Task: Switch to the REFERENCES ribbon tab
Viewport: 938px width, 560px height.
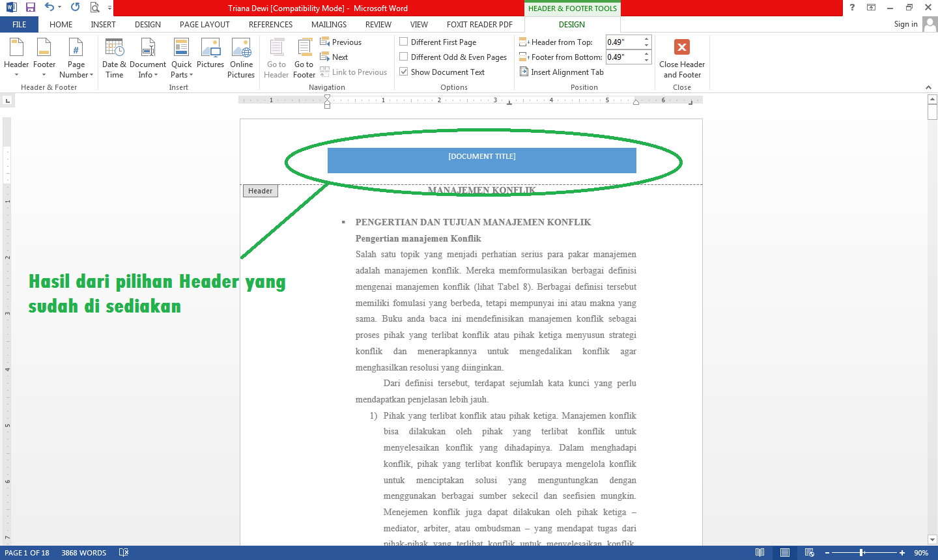Action: coord(270,24)
